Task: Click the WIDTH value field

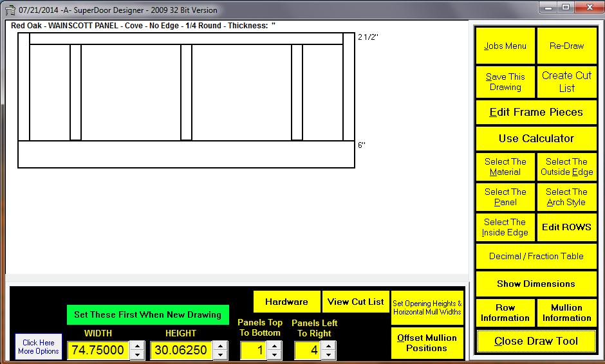Action: point(98,350)
